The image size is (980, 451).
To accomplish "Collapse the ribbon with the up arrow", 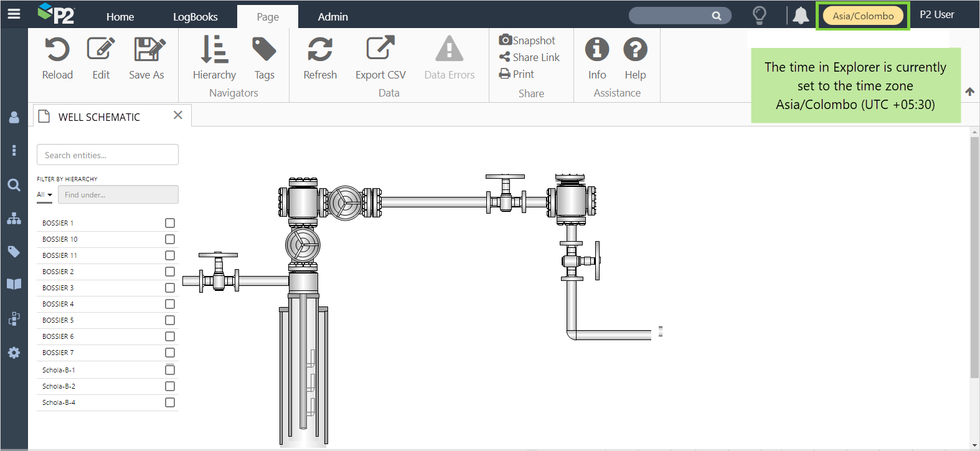I will click(x=969, y=92).
